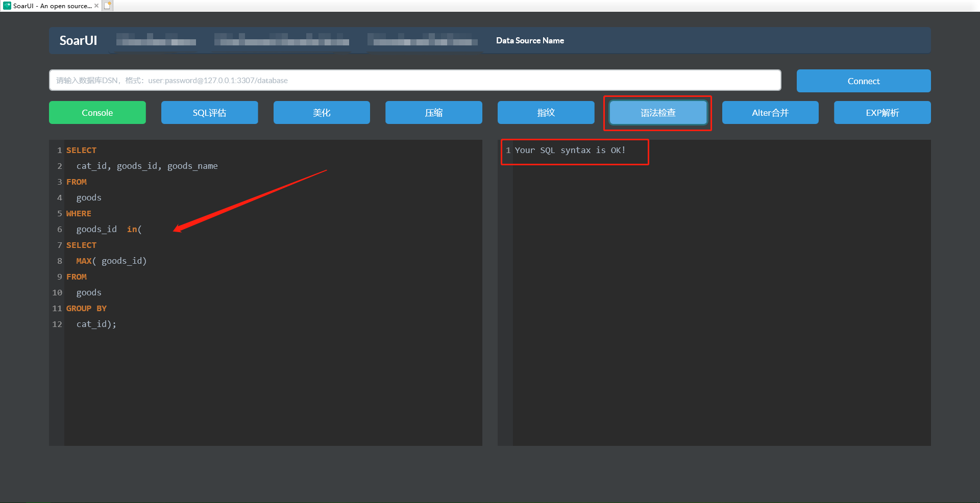Click 'cat_id, goods_id, goods_name' line in editor

coord(147,166)
